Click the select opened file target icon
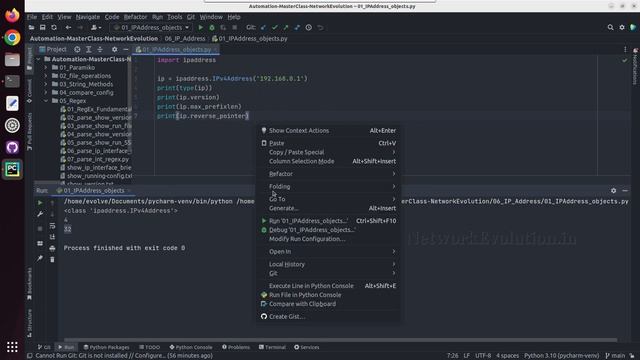The width and height of the screenshot is (640, 360). pos(77,49)
